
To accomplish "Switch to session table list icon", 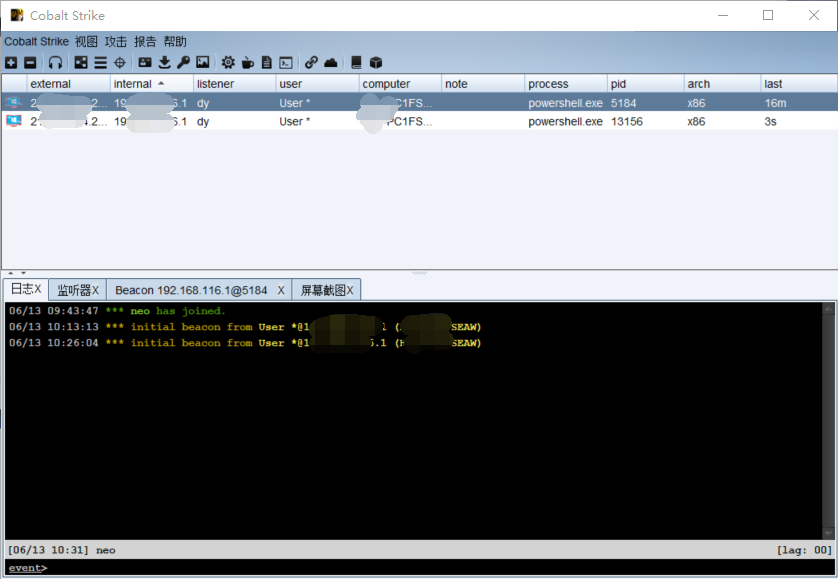I will 100,63.
